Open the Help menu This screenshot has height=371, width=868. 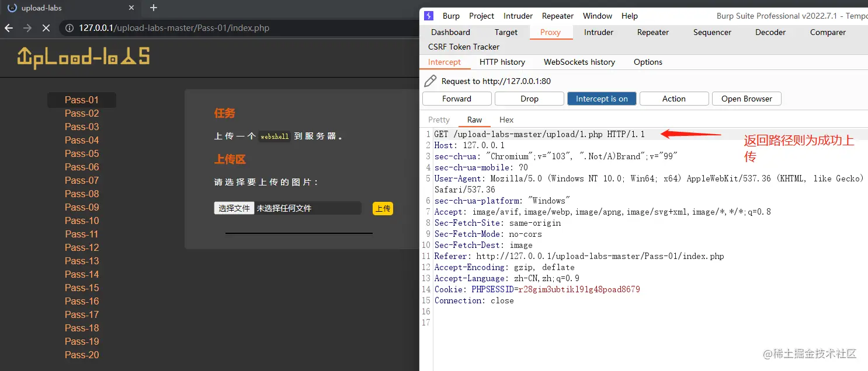[x=630, y=16]
